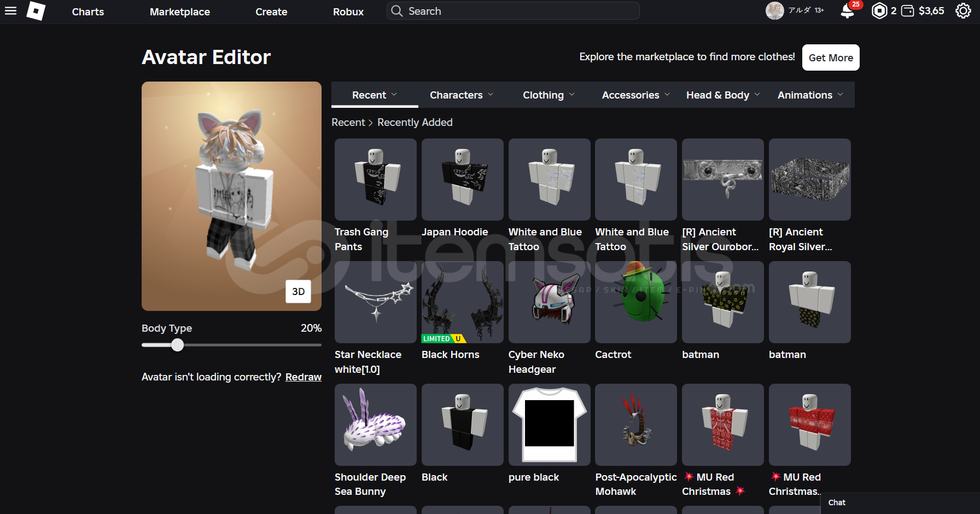Image resolution: width=980 pixels, height=514 pixels.
Task: Open the settings gear
Action: 963,11
